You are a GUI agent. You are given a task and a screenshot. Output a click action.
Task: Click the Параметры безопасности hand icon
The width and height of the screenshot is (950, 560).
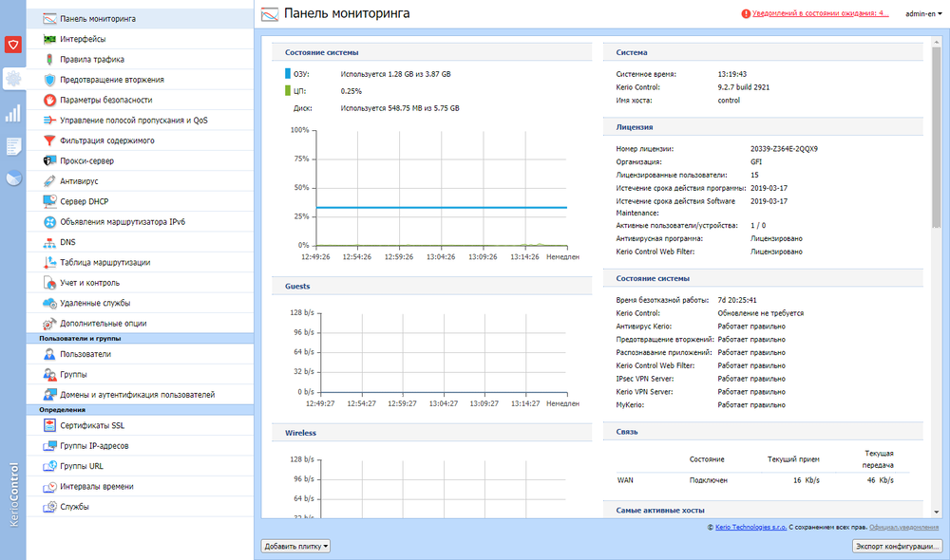coord(49,100)
